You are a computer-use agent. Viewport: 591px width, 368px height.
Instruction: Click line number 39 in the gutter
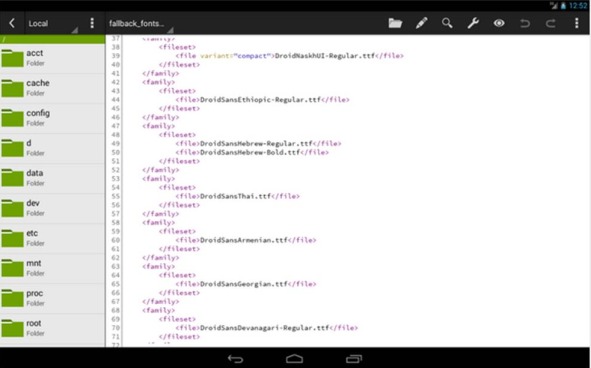click(x=116, y=56)
